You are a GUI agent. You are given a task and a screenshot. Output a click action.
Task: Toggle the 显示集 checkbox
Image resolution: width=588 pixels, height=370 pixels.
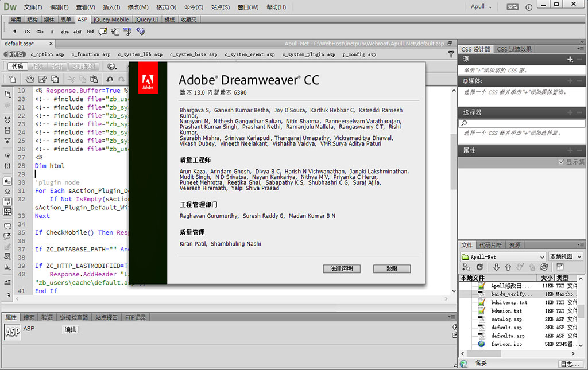[x=562, y=162]
